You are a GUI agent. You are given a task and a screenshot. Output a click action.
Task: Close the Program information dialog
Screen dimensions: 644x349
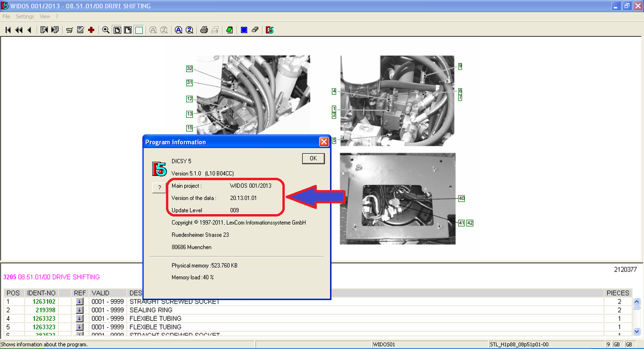pos(324,142)
